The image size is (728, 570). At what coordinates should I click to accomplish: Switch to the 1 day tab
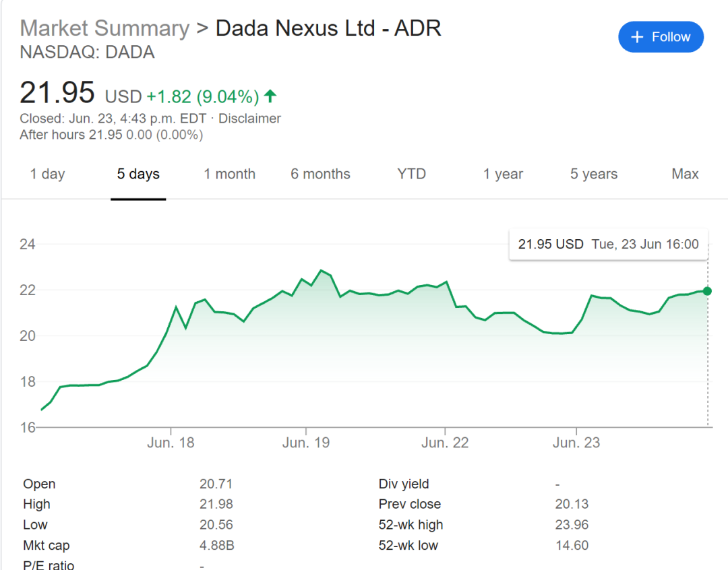coord(47,174)
